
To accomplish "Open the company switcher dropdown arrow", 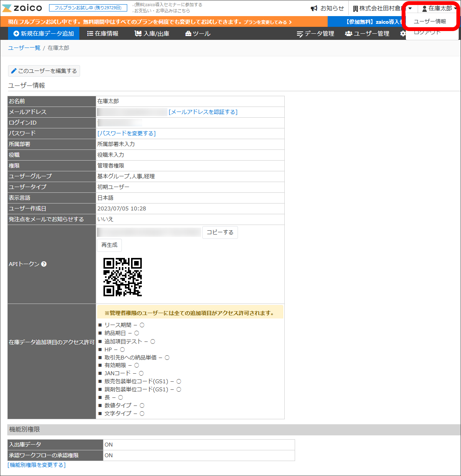I will (410, 8).
